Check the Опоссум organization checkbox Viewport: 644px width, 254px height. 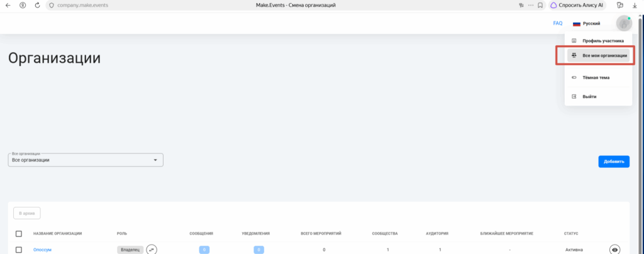point(18,250)
